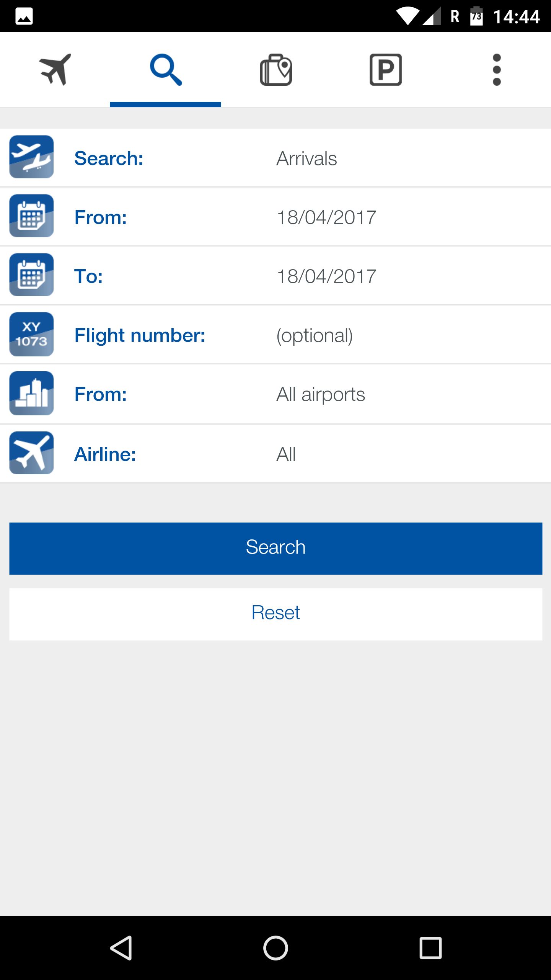551x980 pixels.
Task: Tap the Reset button
Action: [x=275, y=614]
